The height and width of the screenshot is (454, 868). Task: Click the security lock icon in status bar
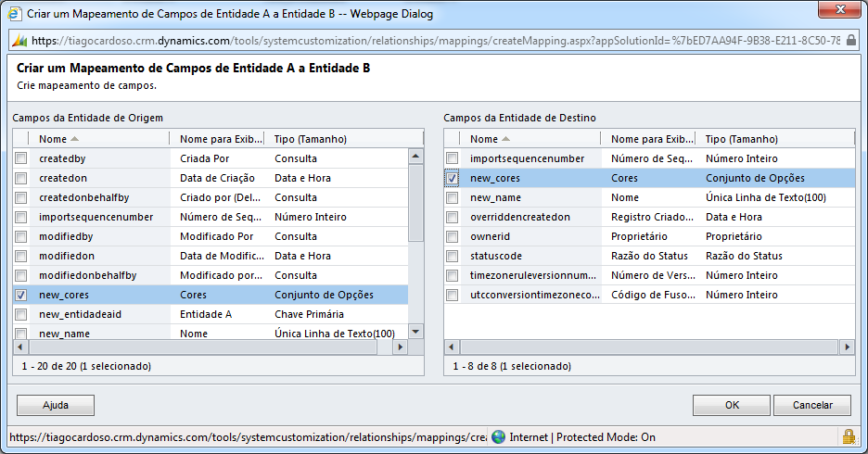click(849, 436)
